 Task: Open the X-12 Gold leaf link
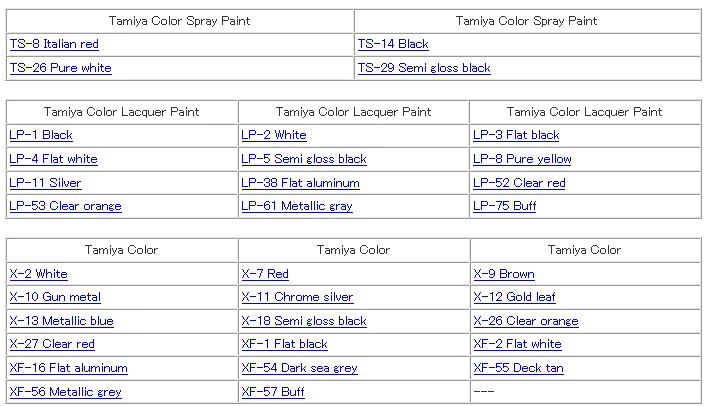click(514, 297)
